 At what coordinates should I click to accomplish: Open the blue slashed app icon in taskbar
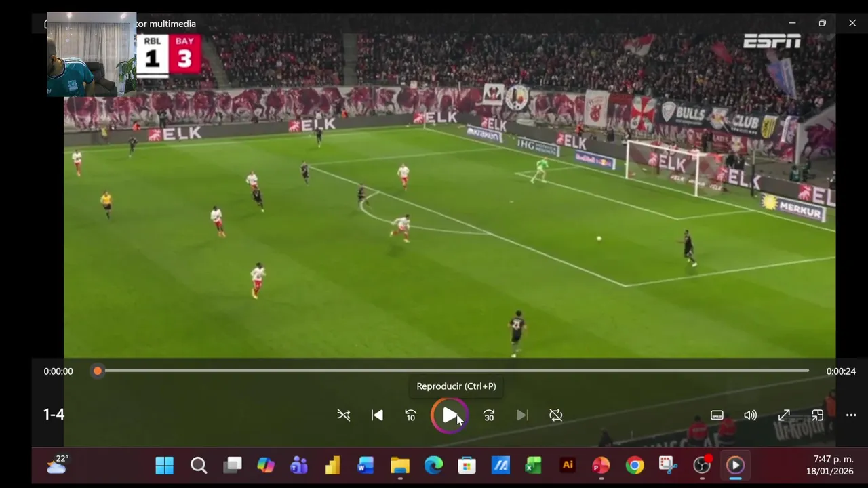tap(500, 466)
